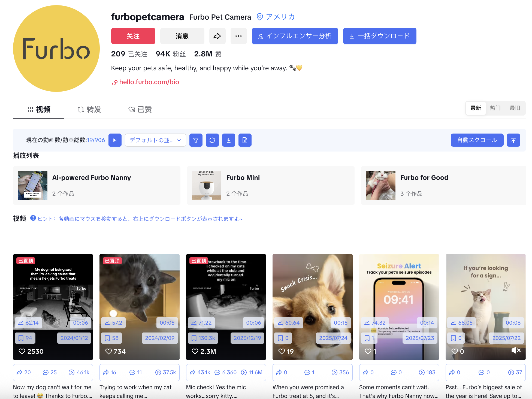
Task: Click the 00:15 duration badge
Action: tap(341, 323)
